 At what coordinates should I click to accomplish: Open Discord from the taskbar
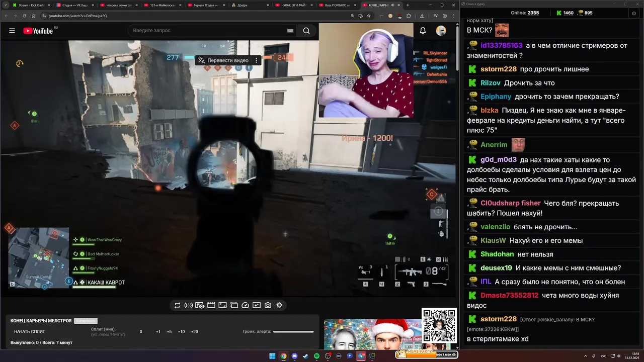point(294,356)
